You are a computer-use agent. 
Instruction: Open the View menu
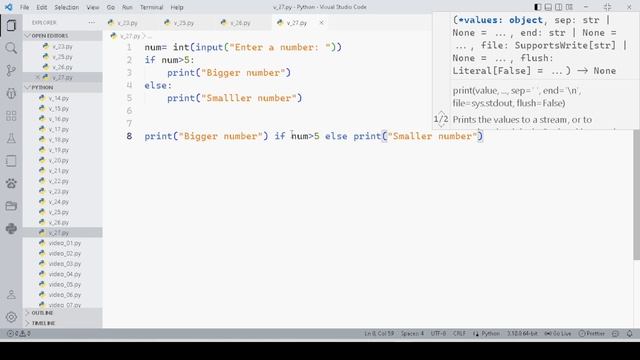tap(93, 7)
